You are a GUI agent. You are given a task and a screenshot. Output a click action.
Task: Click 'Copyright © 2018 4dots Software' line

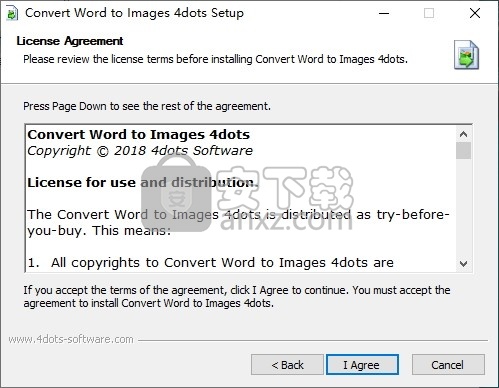pyautogui.click(x=140, y=151)
